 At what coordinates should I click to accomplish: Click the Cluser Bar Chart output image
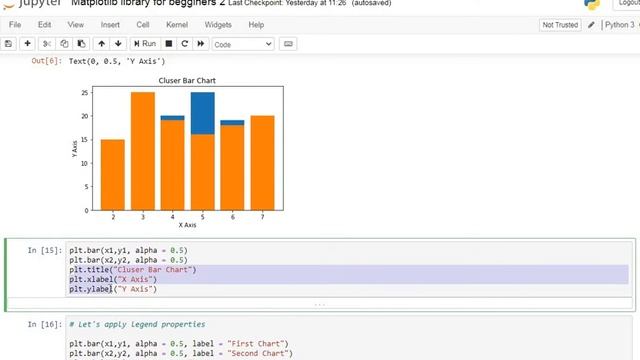point(178,152)
